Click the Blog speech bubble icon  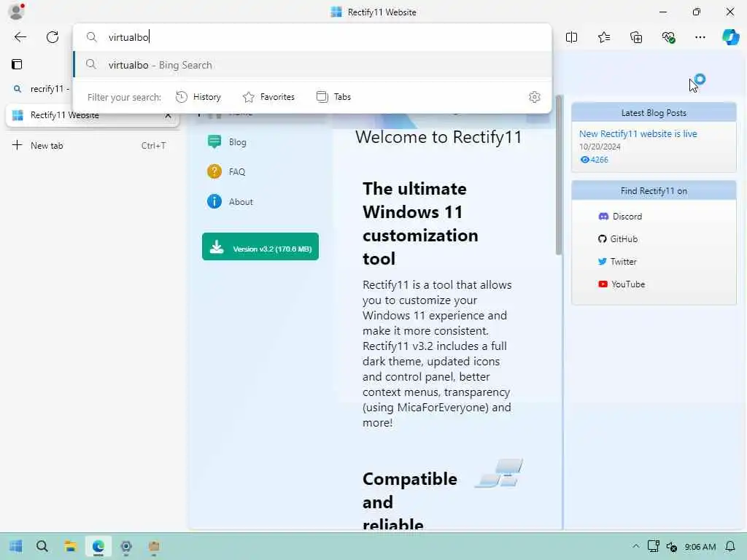tap(214, 142)
